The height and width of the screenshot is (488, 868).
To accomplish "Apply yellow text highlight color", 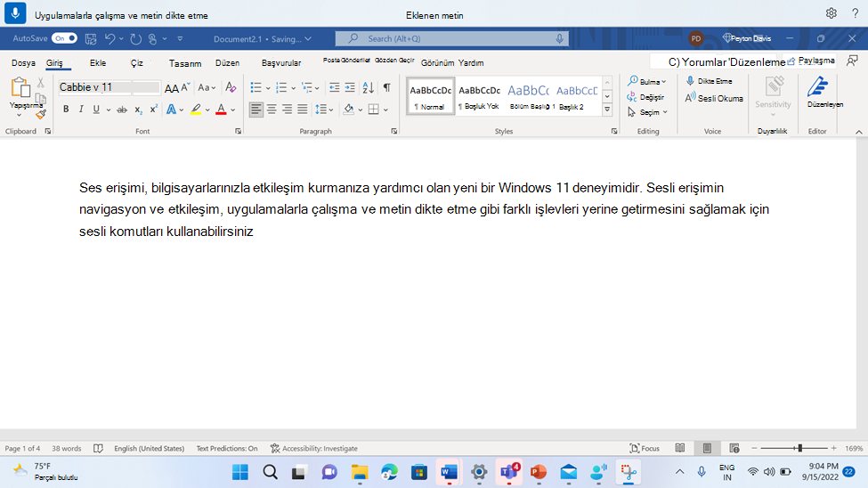I will tap(196, 110).
